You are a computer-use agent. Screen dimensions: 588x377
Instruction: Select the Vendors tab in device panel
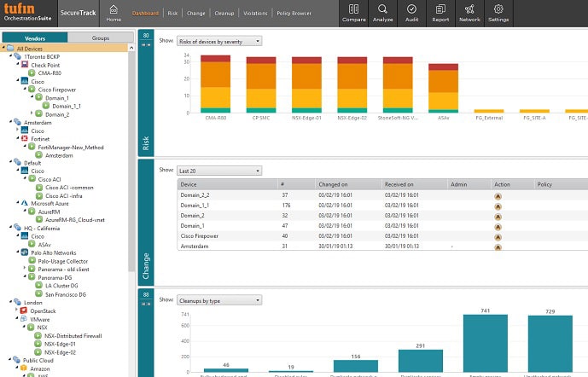pyautogui.click(x=35, y=38)
